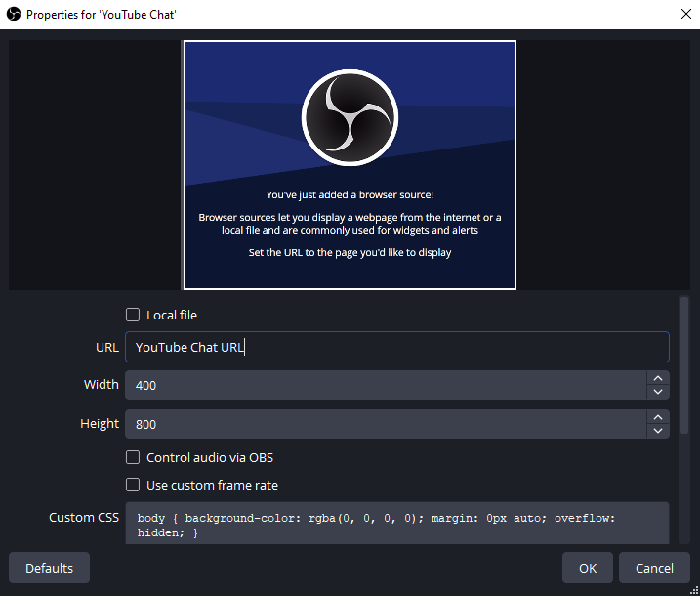700x596 pixels.
Task: Click the OBS logo in title bar
Action: pos(14,15)
